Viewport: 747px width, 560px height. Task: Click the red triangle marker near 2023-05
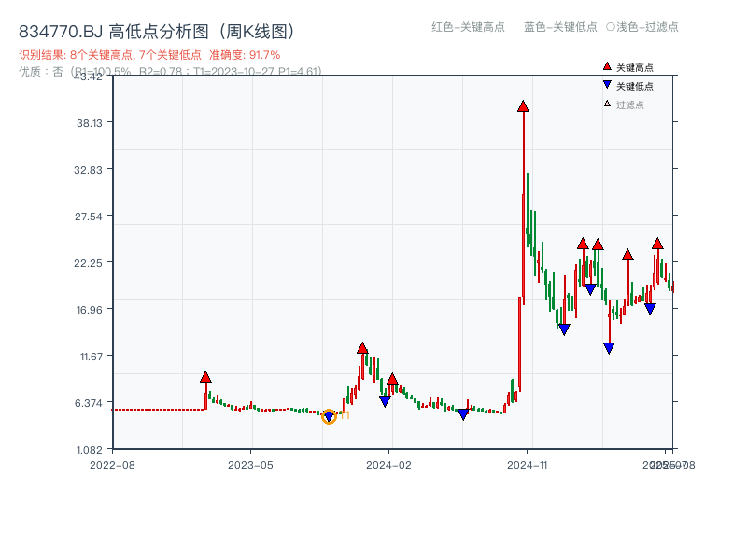pyautogui.click(x=204, y=376)
